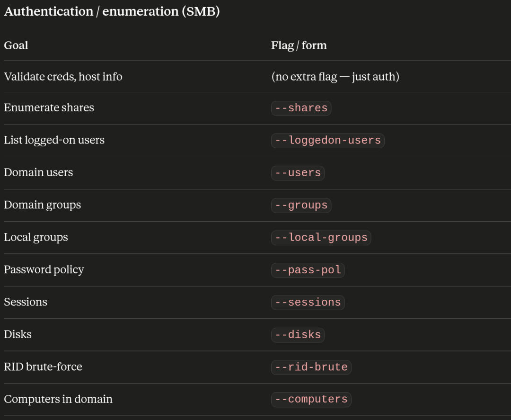Click the '--disks' code flag
The image size is (511, 420).
tap(298, 335)
